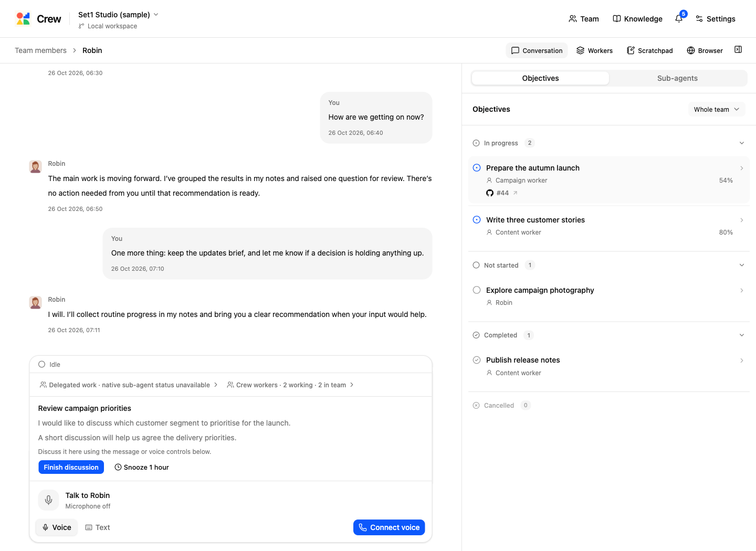
Task: Click the 54% progress value
Action: (726, 181)
